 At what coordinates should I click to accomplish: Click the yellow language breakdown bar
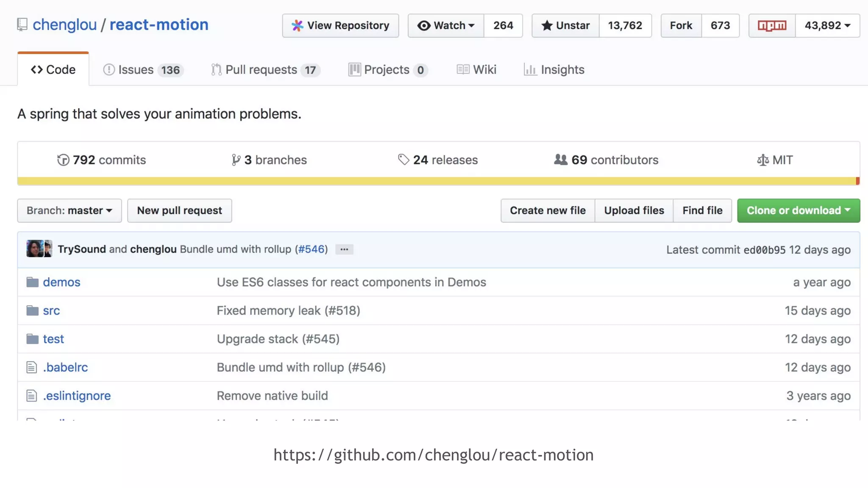[437, 181]
